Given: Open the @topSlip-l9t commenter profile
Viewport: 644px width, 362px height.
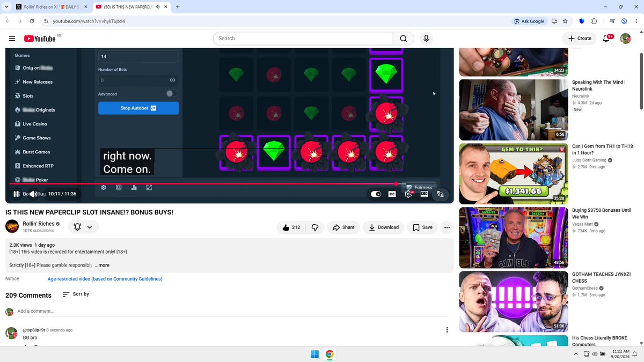Looking at the screenshot, I should point(34,330).
